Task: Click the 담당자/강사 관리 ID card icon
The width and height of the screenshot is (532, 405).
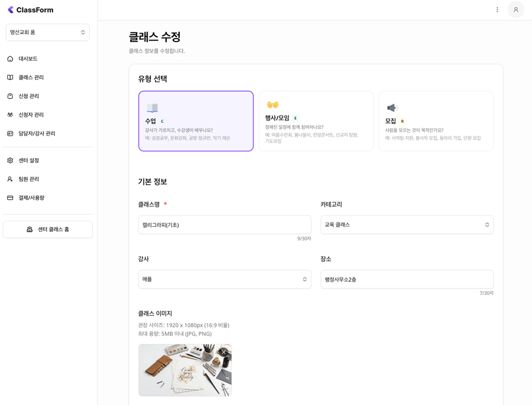Action: coord(10,133)
